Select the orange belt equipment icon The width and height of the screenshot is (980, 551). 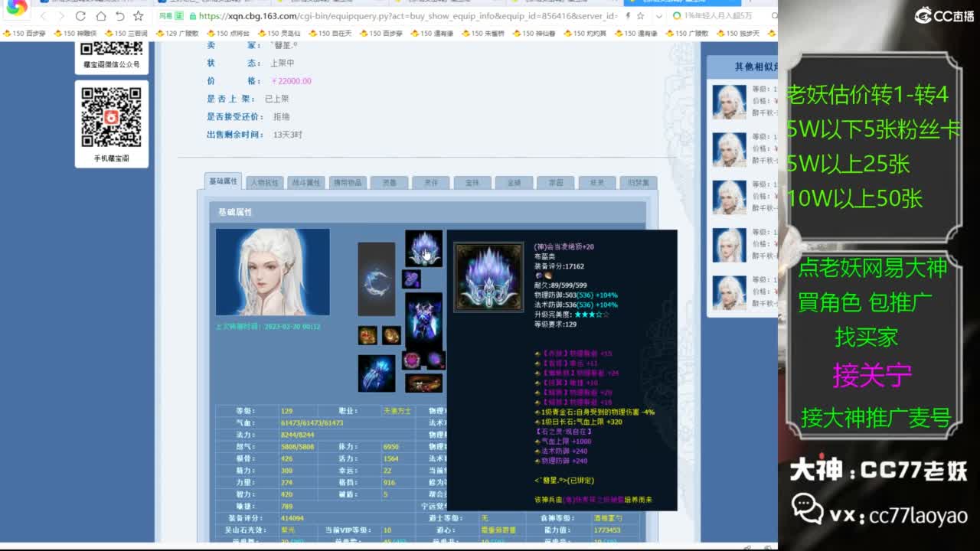click(423, 383)
